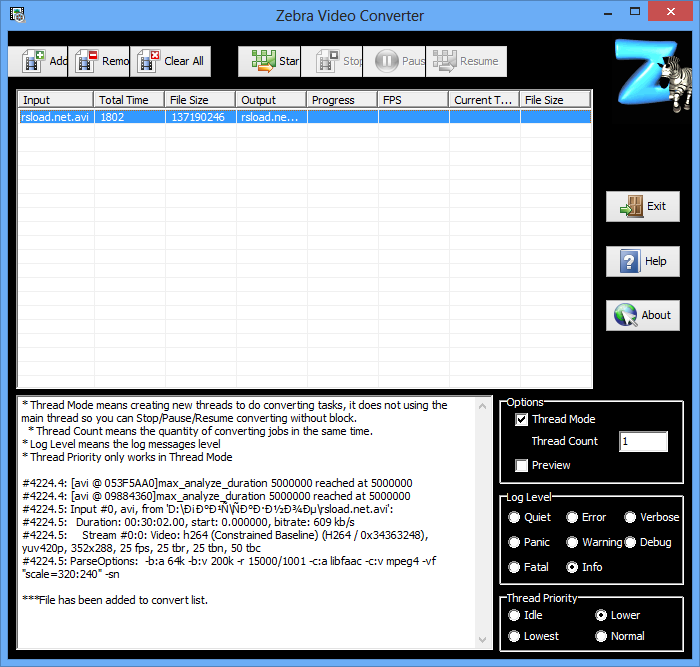This screenshot has height=667, width=700.
Task: Click the Exit button
Action: pyautogui.click(x=643, y=206)
